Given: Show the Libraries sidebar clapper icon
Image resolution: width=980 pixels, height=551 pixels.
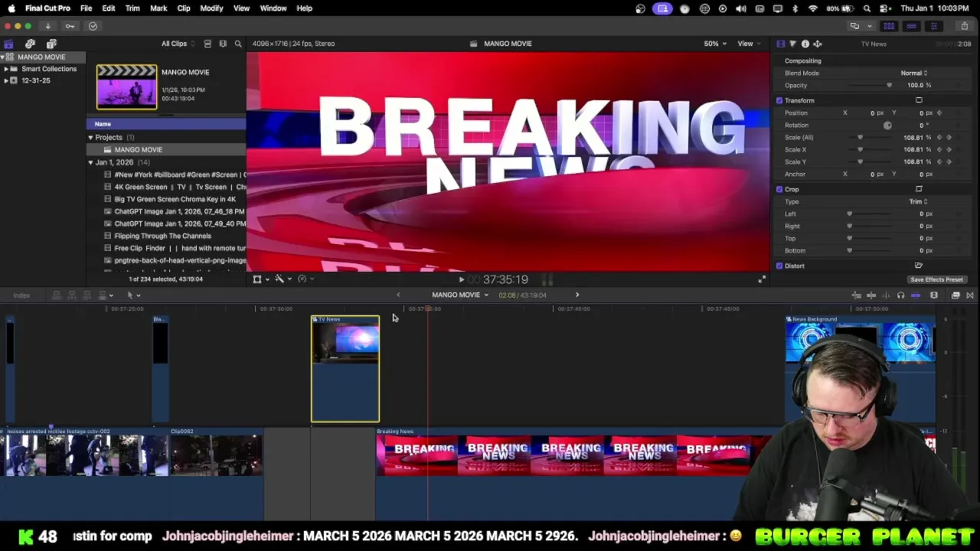Looking at the screenshot, I should pyautogui.click(x=8, y=44).
